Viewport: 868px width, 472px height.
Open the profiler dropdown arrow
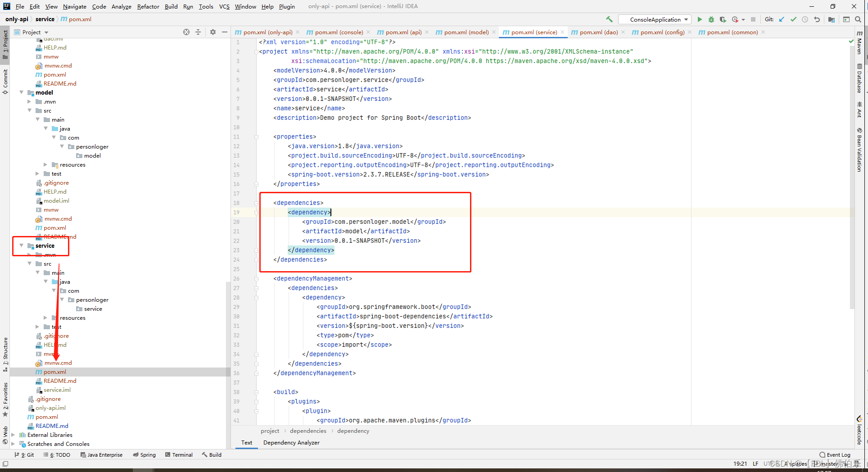coord(743,19)
